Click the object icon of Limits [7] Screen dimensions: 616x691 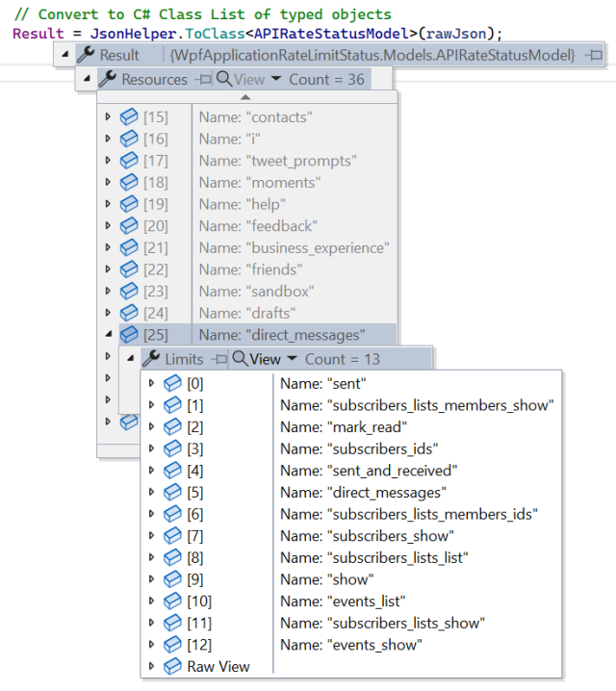pos(172,535)
